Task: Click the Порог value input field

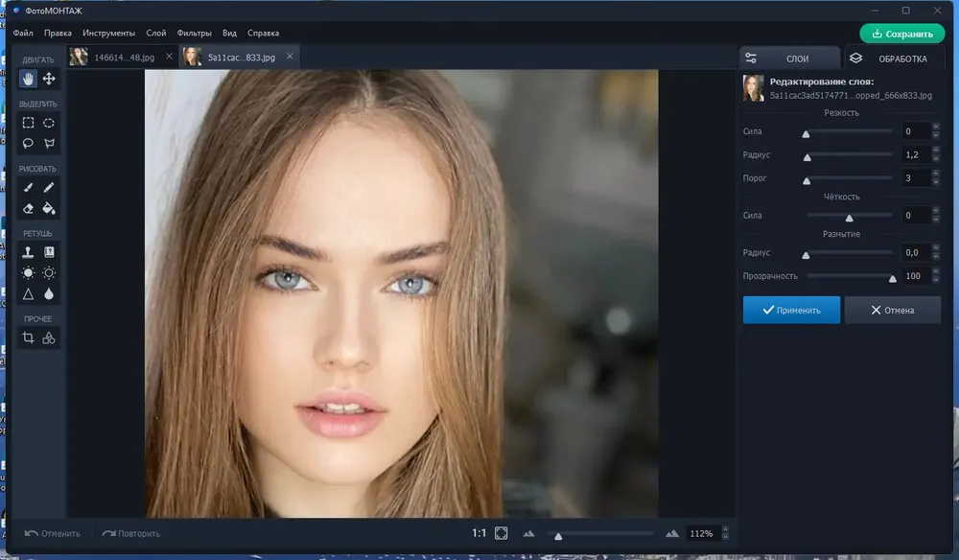Action: click(x=913, y=178)
